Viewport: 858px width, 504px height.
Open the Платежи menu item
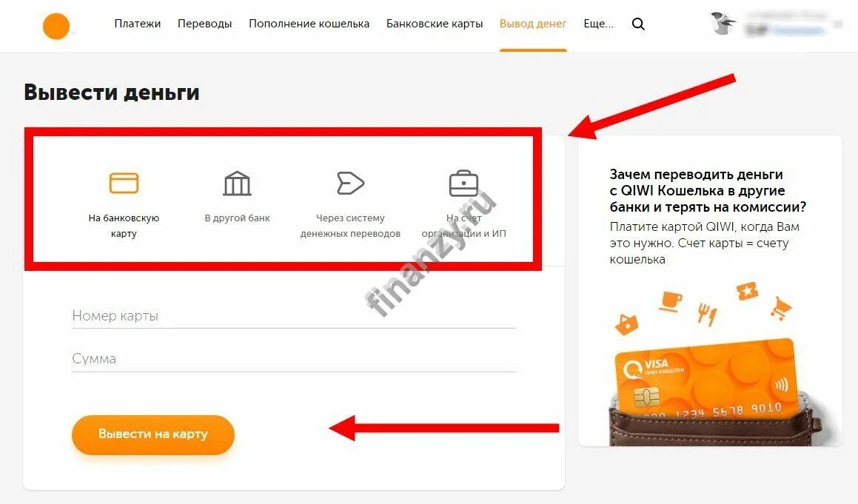tap(138, 24)
